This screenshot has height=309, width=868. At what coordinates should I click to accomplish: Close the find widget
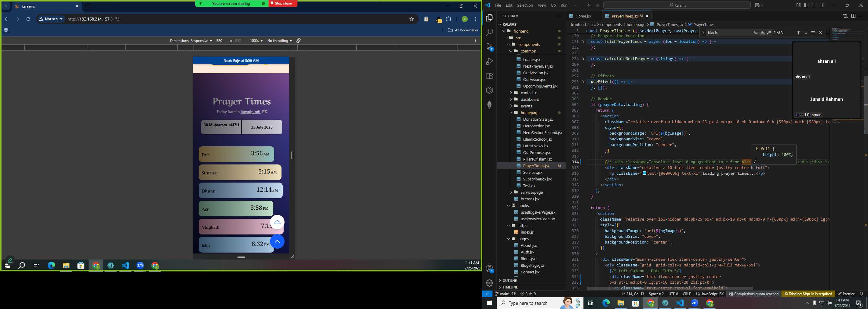pyautogui.click(x=821, y=33)
